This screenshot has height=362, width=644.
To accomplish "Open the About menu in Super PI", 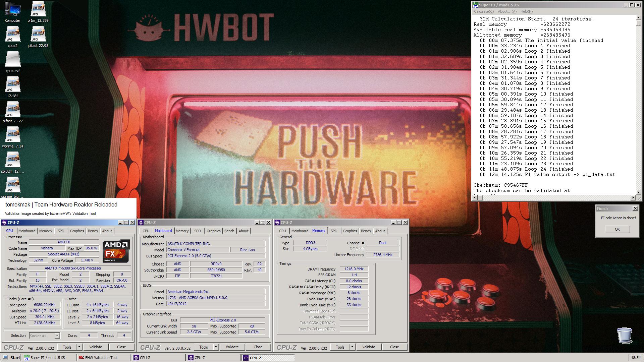I will click(x=507, y=11).
